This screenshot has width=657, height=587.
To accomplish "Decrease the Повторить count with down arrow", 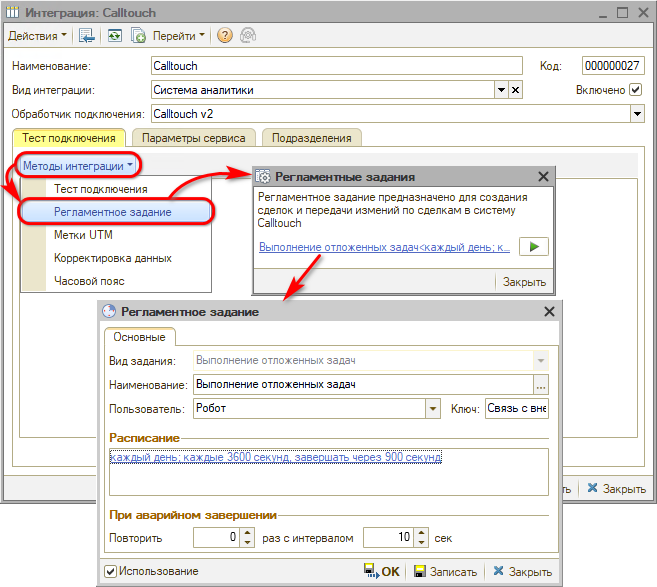I will [x=247, y=543].
